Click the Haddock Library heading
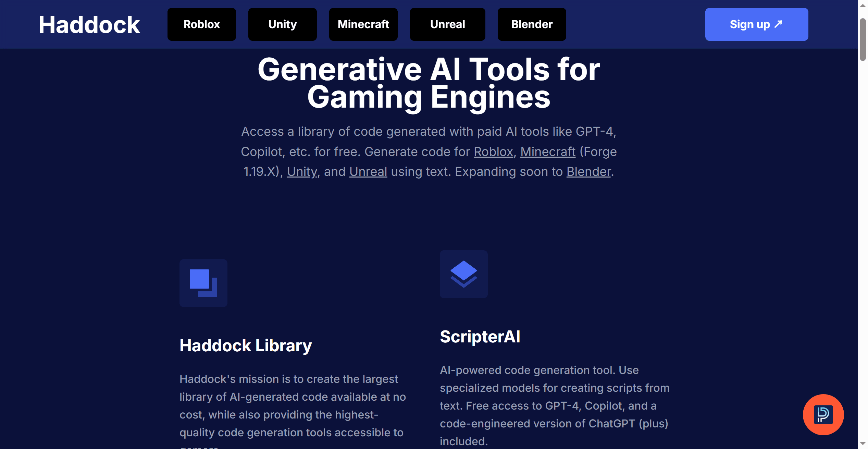 pos(246,345)
